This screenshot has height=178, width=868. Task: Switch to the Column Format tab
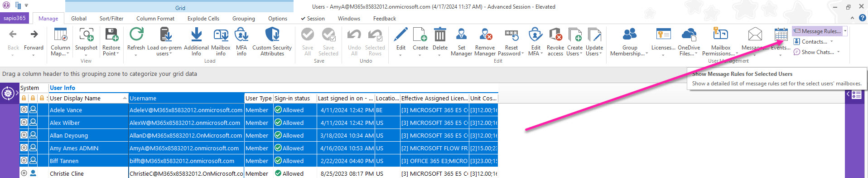point(155,19)
